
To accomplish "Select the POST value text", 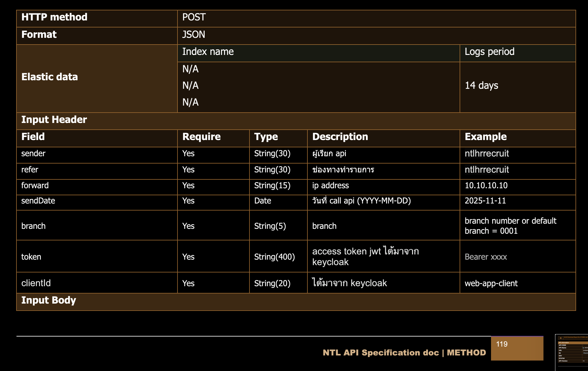I will click(x=194, y=17).
